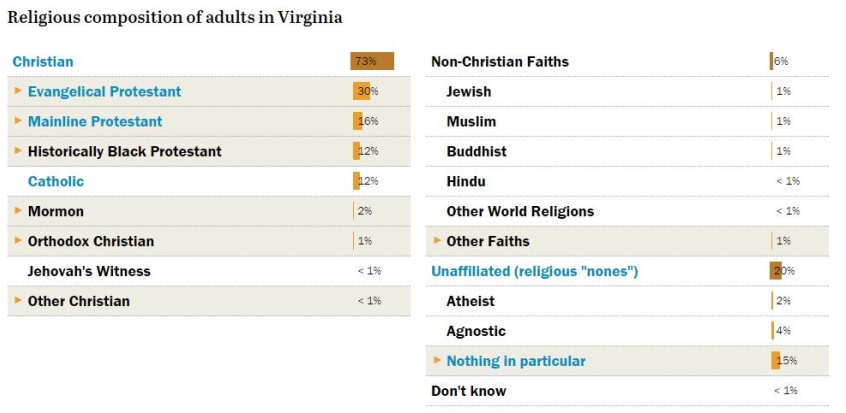
Task: Expand the Other Christian triangle
Action: (x=18, y=301)
